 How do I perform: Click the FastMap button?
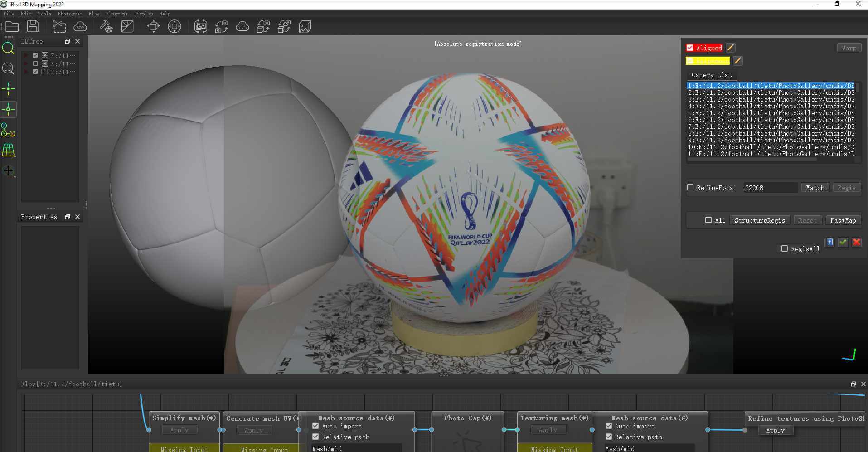843,220
